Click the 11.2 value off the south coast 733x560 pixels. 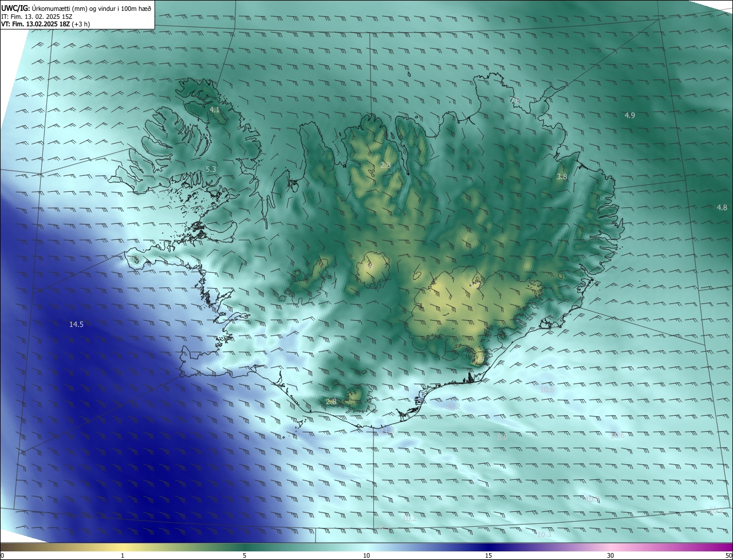click(453, 407)
